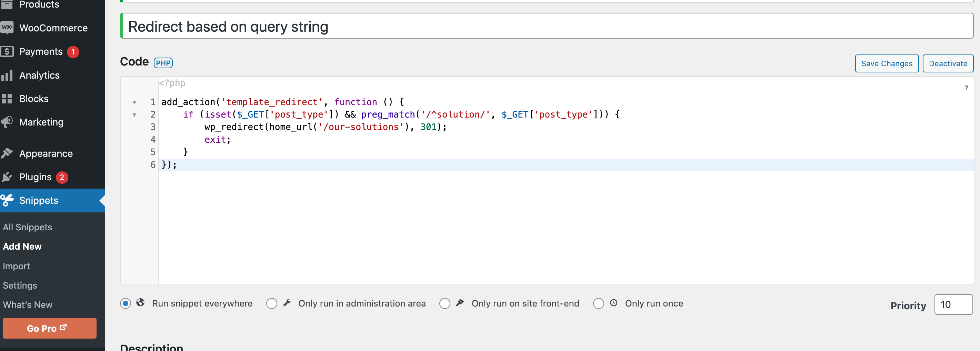
Task: Click the Snippets scissors icon
Action: click(x=7, y=200)
